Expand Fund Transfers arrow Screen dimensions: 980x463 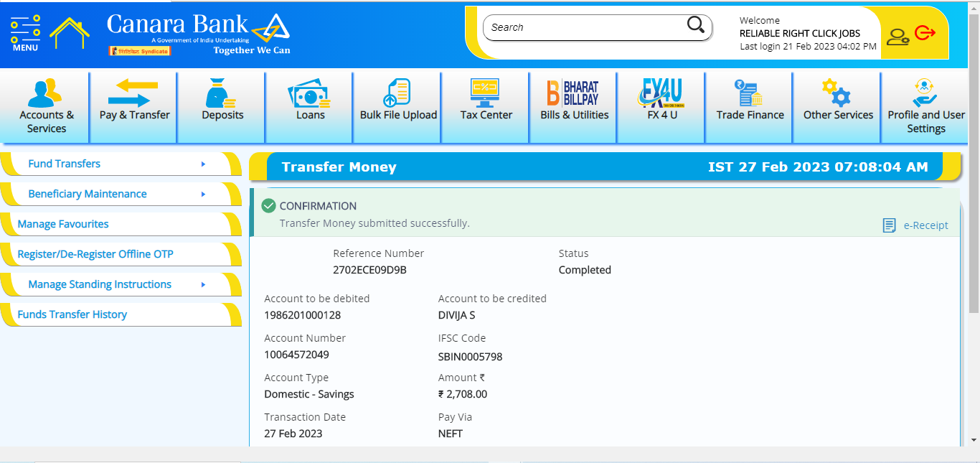pos(203,164)
